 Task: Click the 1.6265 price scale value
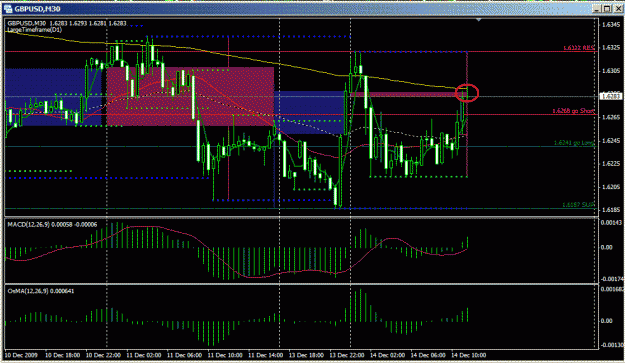pos(611,117)
